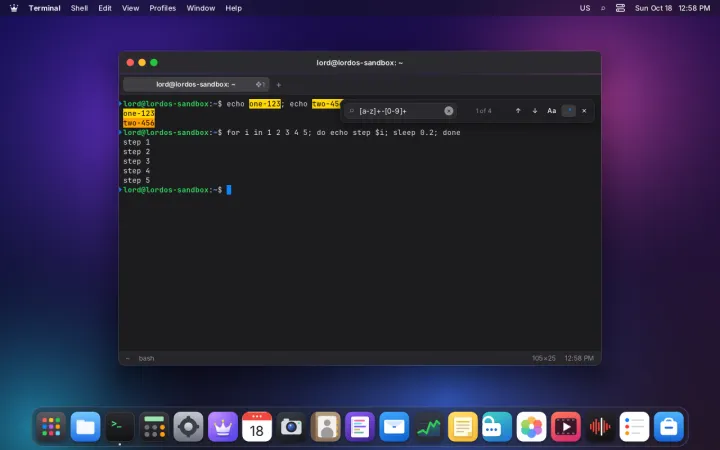This screenshot has height=450, width=720.
Task: Click highlighted 'one-123' output line
Action: (139, 113)
